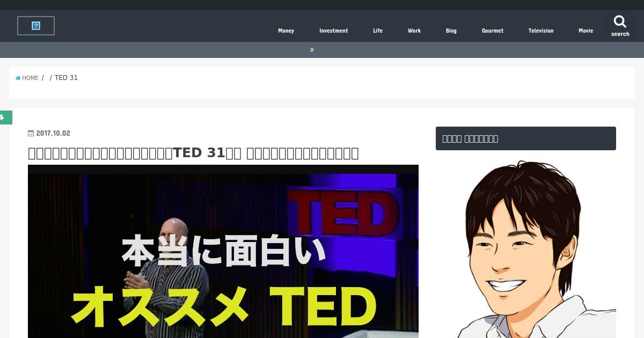Click the calendar icon beside 2017.10.02
This screenshot has height=338, width=644.
pos(31,133)
